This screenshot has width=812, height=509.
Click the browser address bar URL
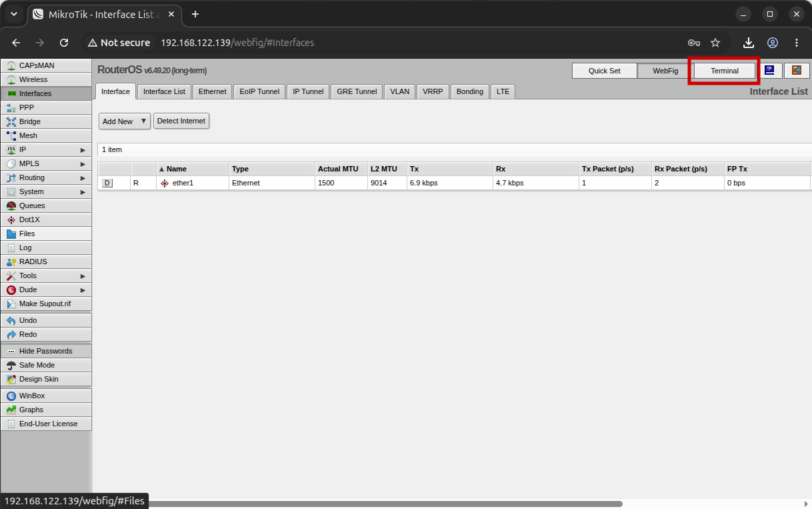[x=237, y=43]
